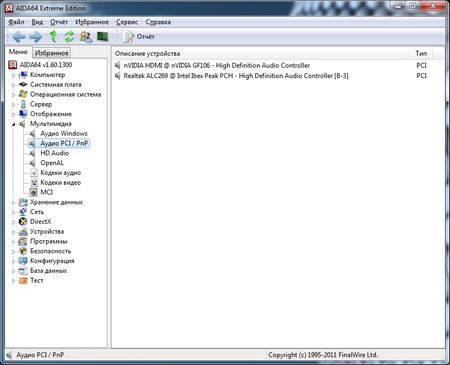This screenshot has height=365, width=450.
Task: Expand the Операционная система node
Action: coord(14,95)
